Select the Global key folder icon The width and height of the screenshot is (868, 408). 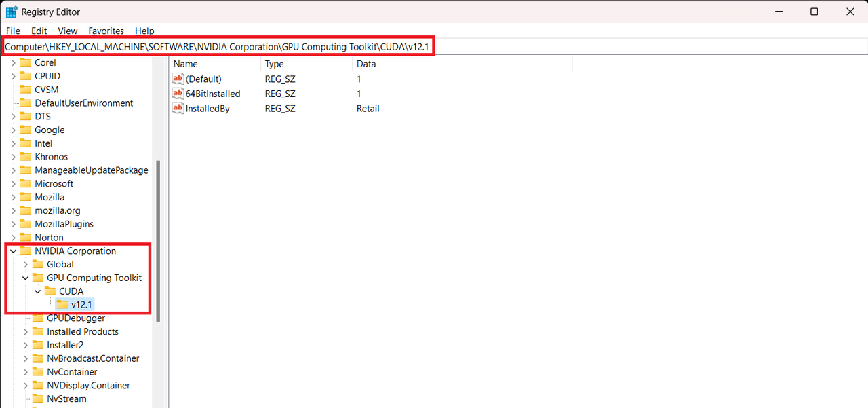(x=38, y=264)
